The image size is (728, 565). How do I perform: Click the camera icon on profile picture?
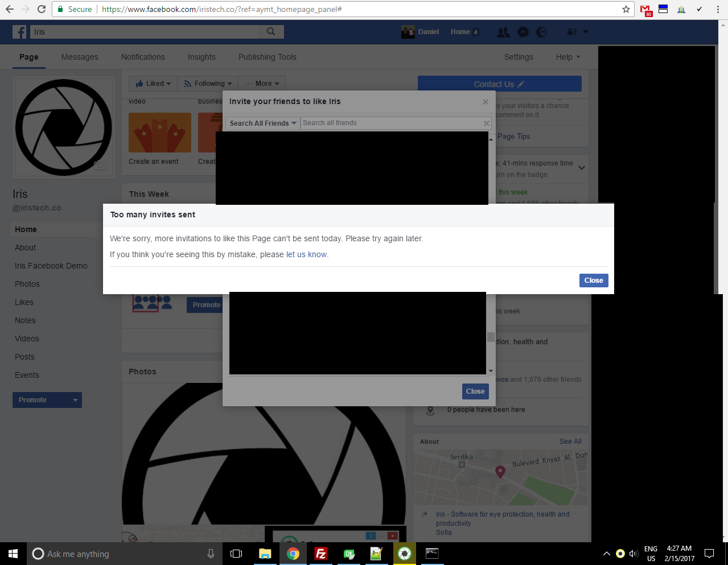point(100,165)
